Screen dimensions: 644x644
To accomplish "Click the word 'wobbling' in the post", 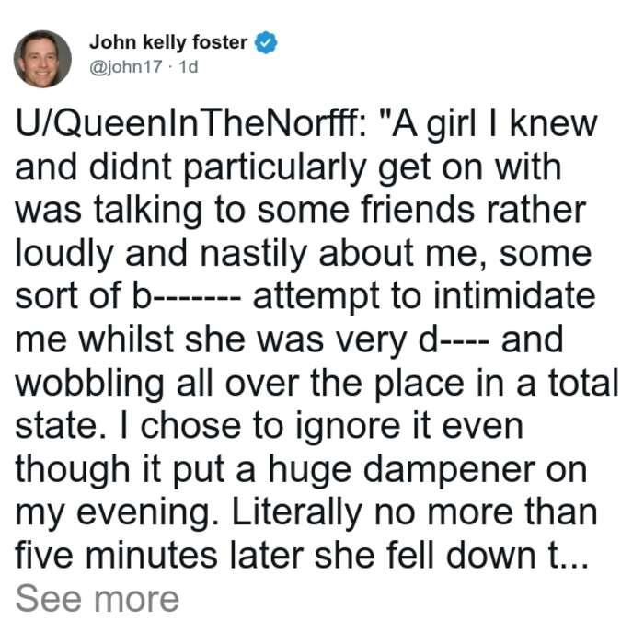I will pyautogui.click(x=90, y=384).
